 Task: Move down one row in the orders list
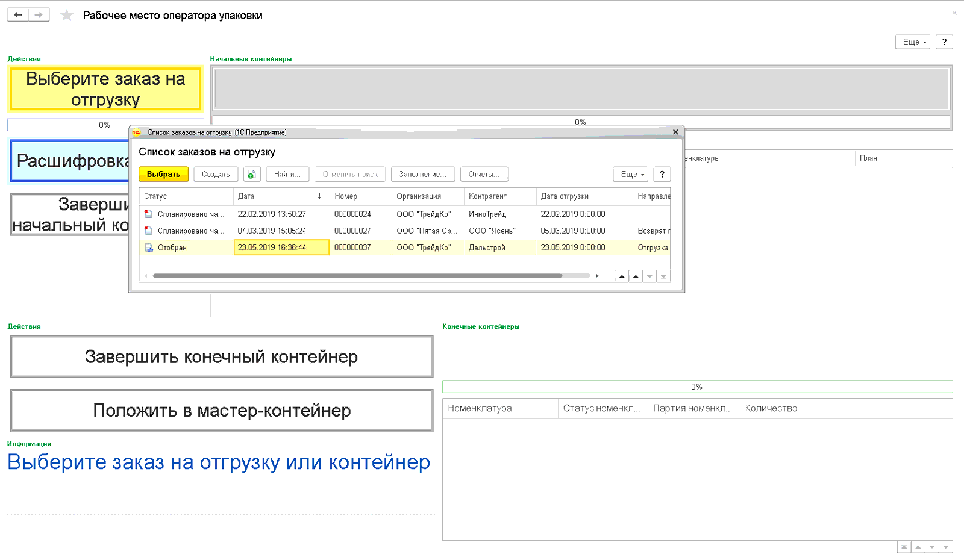[x=649, y=276]
